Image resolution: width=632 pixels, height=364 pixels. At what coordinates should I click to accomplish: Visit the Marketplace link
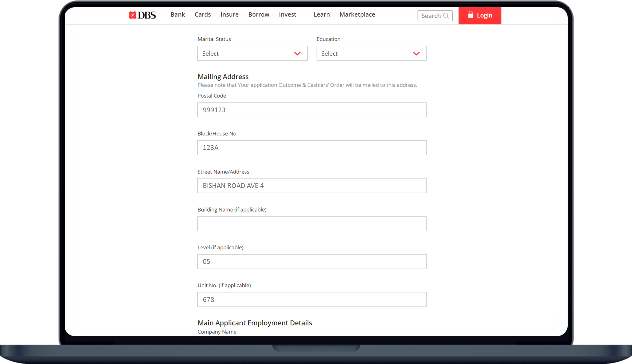coord(357,15)
